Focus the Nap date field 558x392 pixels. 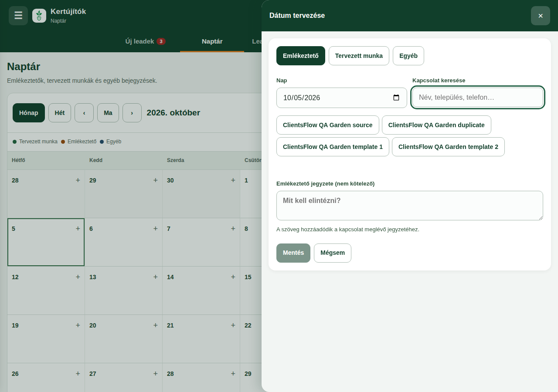coord(342,98)
